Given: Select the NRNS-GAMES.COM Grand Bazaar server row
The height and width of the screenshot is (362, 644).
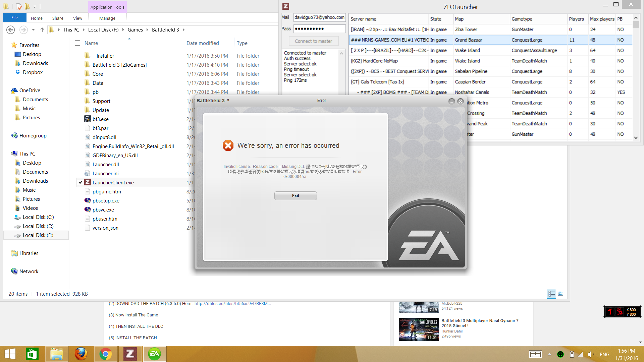Looking at the screenshot, I should [491, 40].
